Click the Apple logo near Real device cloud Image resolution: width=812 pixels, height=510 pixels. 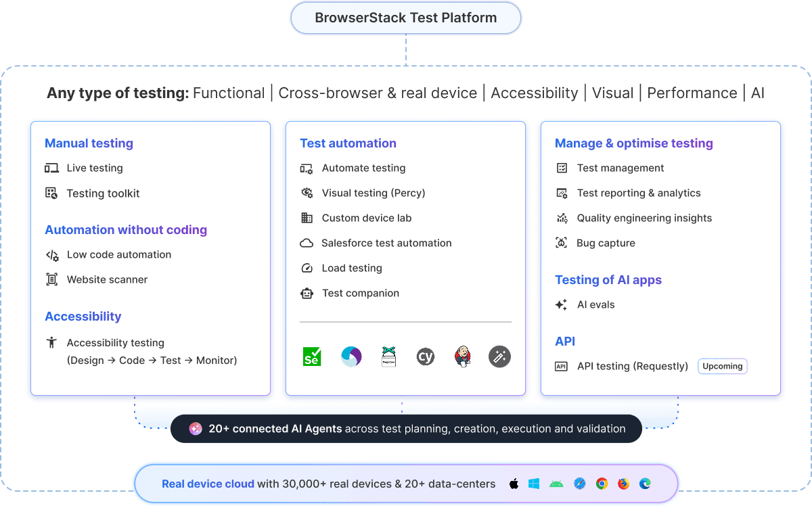(514, 484)
